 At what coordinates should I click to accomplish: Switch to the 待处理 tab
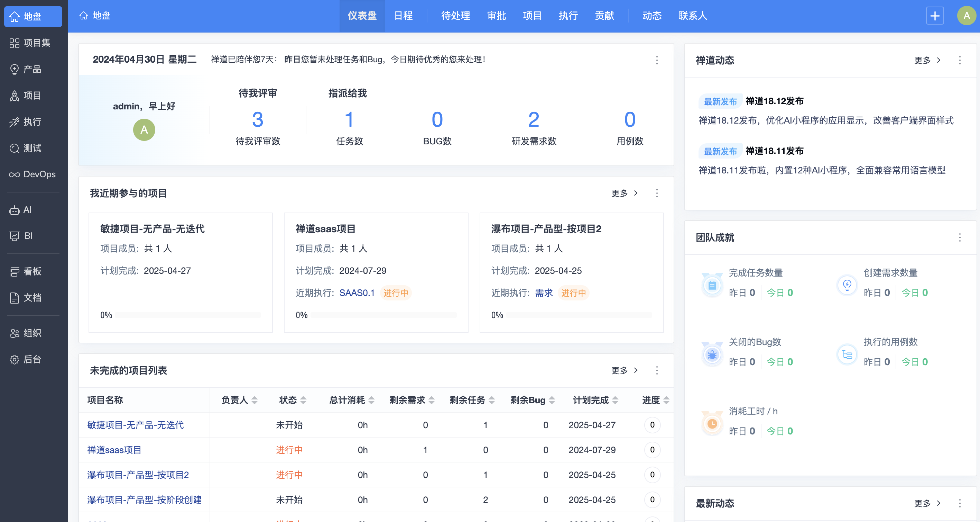[455, 16]
